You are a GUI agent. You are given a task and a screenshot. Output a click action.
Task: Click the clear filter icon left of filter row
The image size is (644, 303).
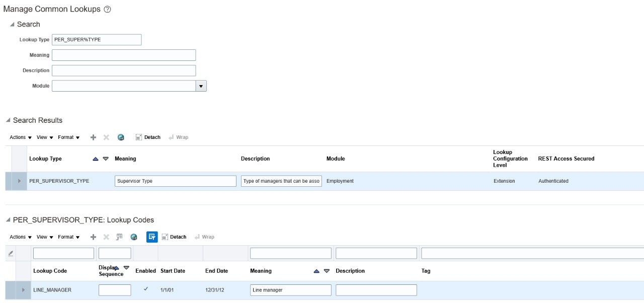pos(11,253)
